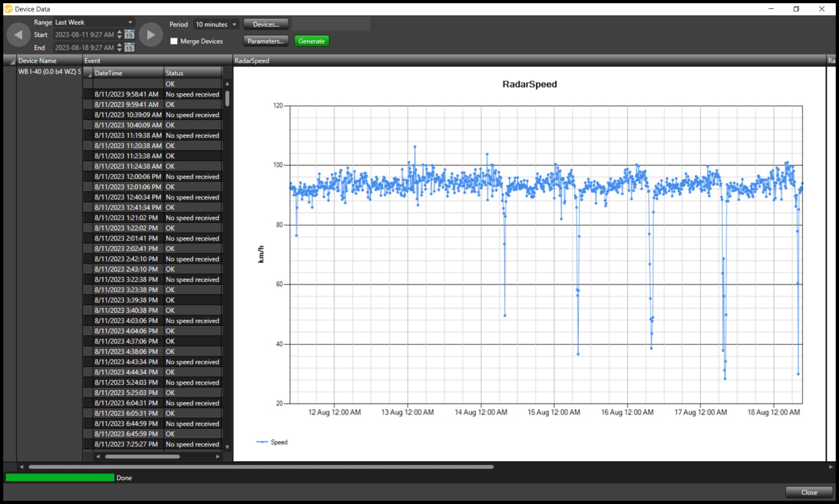Click the event list scroll down arrow
Viewport: 839px width, 504px height.
click(x=227, y=447)
